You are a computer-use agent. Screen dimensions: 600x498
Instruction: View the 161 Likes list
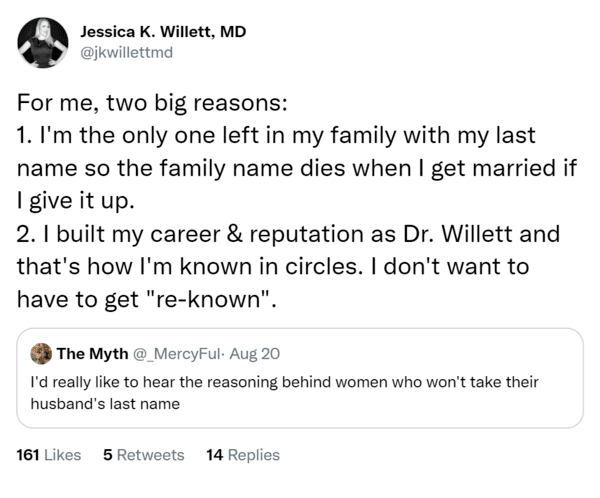point(49,455)
